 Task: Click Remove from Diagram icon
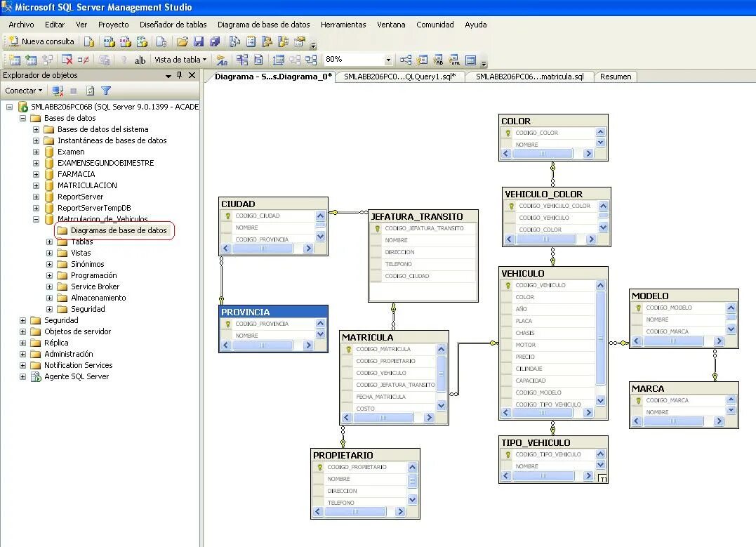83,60
